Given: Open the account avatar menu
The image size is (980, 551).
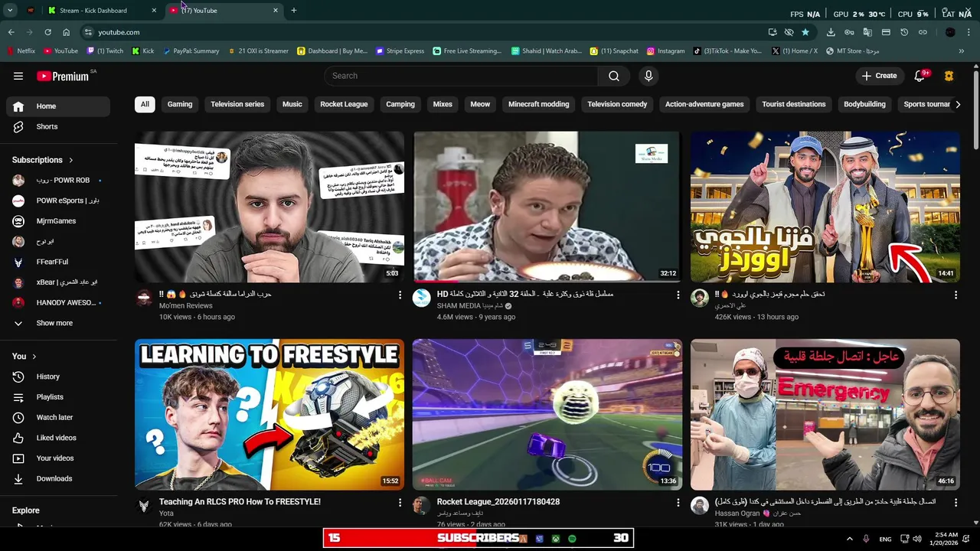Looking at the screenshot, I should (949, 76).
